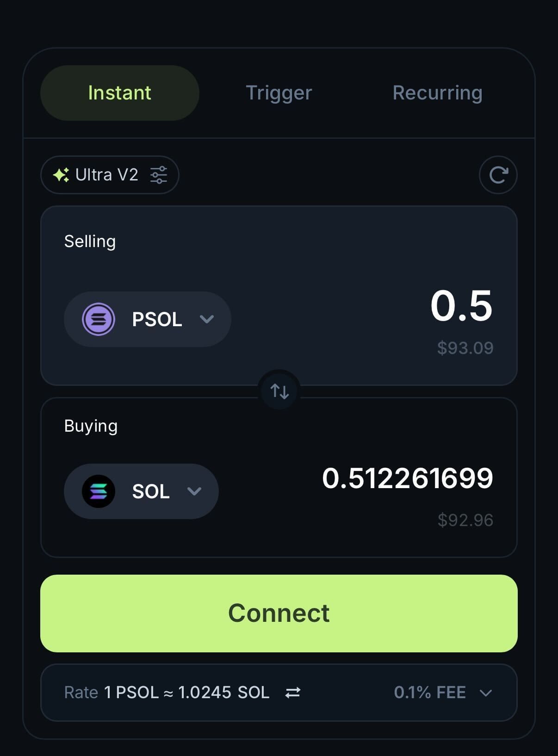This screenshot has width=558, height=756.
Task: Expand the SOL token selector chevron
Action: pos(194,491)
